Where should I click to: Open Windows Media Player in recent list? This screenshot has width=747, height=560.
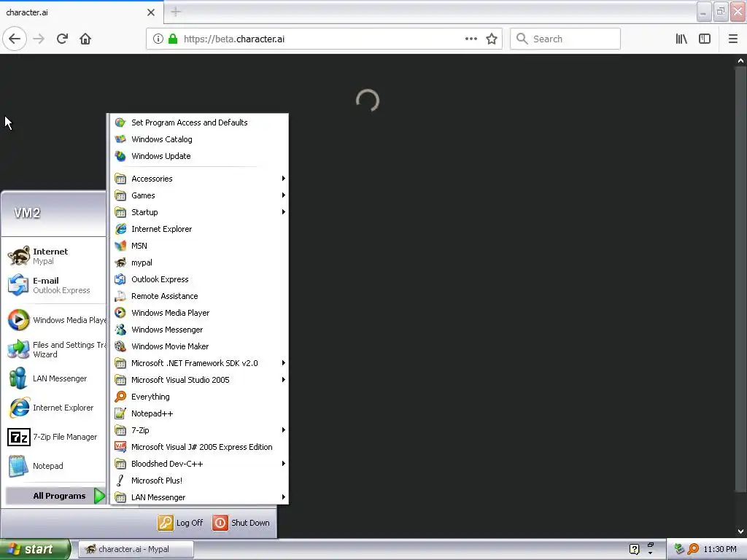55,320
